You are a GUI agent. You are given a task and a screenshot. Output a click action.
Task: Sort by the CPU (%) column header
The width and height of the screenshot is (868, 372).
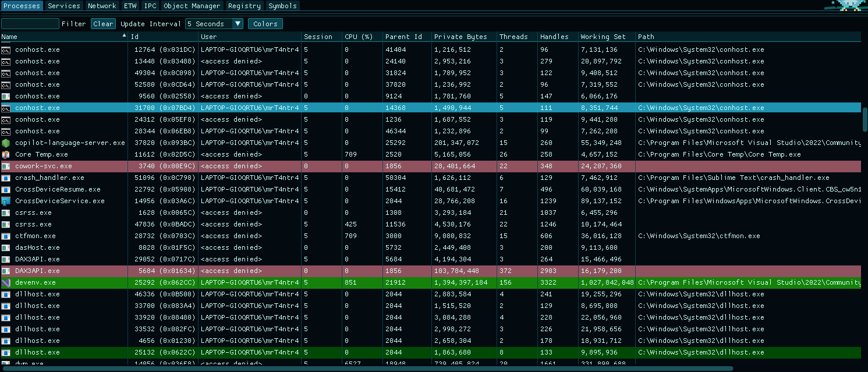point(362,37)
